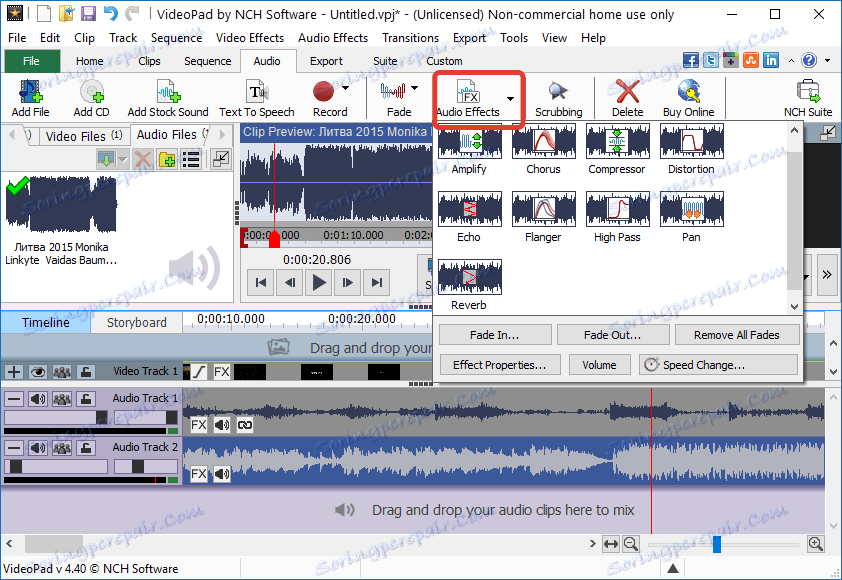This screenshot has width=842, height=580.
Task: Click the Undo icon in title bar
Action: [111, 13]
